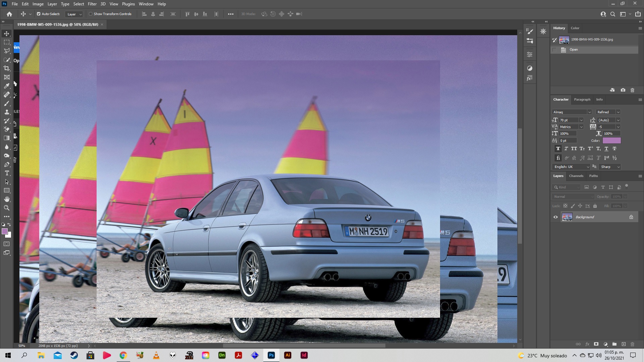Select the Brush tool
Screen dimensions: 644x362
(7, 103)
